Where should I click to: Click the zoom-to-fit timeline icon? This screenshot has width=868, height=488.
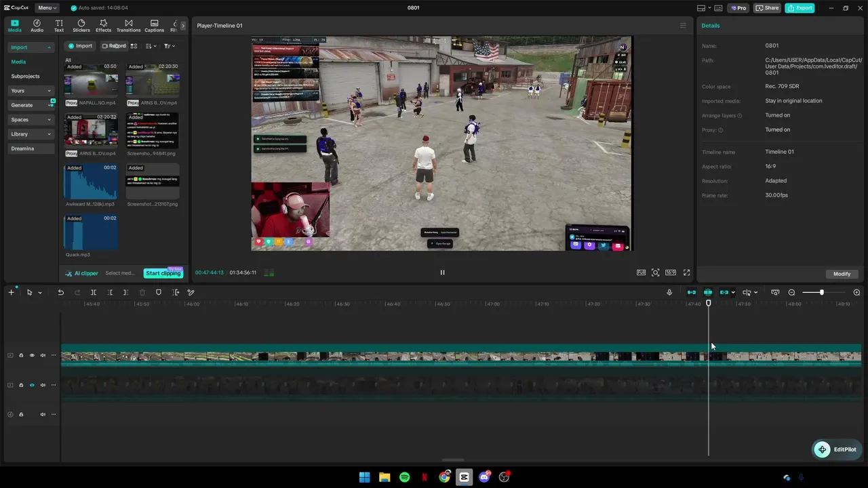[x=775, y=293]
